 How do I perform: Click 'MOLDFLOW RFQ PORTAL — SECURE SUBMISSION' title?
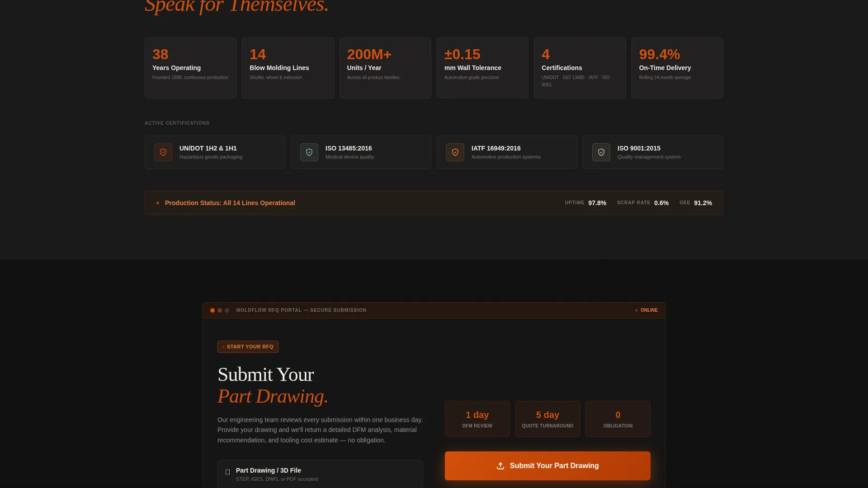coord(302,310)
